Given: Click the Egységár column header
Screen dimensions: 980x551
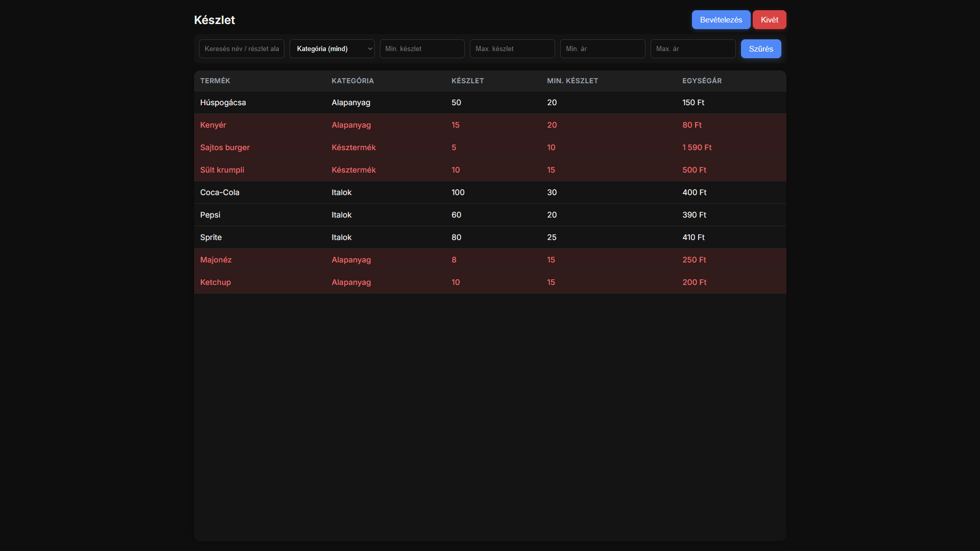Looking at the screenshot, I should (702, 81).
